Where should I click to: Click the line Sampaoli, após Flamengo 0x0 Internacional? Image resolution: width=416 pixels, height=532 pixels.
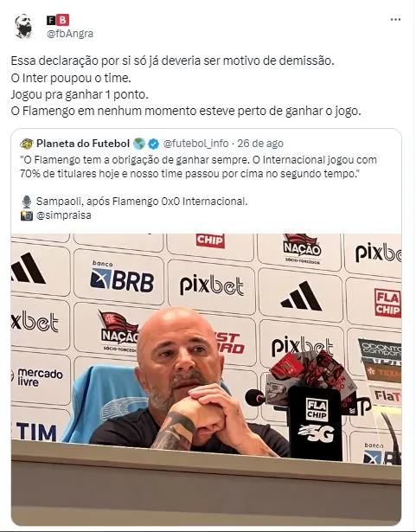pos(142,202)
